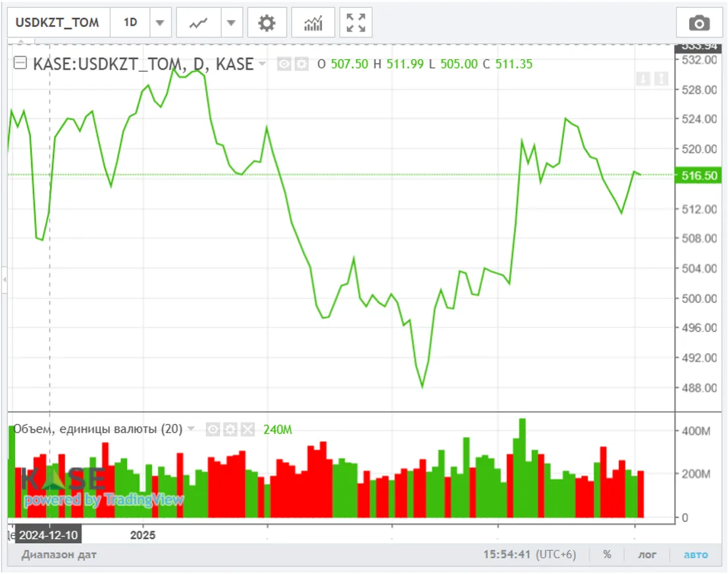Click the USDKZT_TOM symbol input field

coord(57,23)
